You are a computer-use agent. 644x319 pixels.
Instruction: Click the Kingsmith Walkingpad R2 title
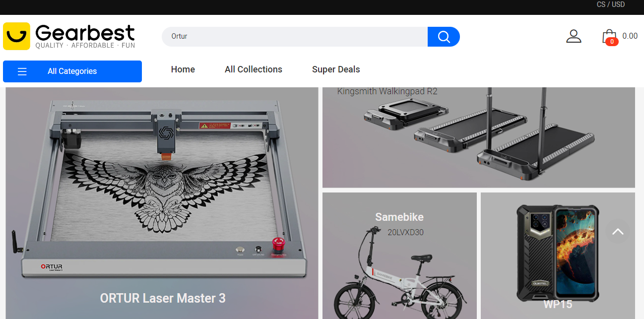point(387,92)
